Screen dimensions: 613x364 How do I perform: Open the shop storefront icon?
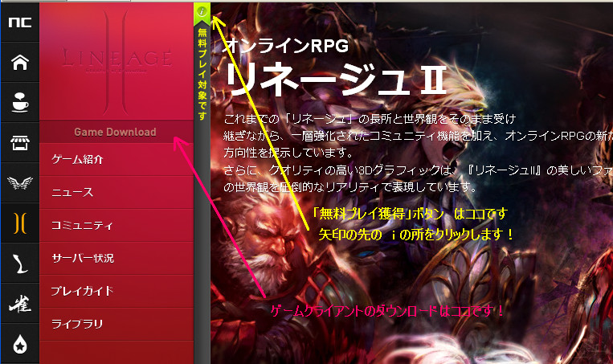(20, 143)
